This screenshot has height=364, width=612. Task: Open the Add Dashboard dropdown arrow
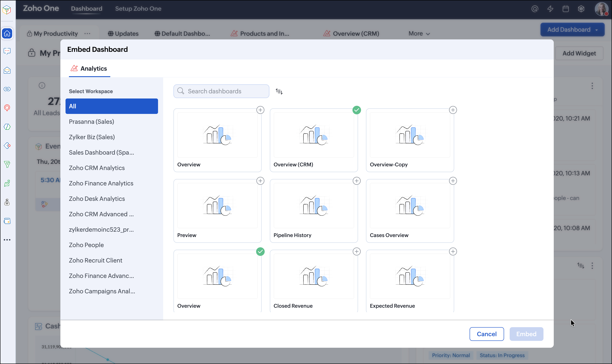point(596,30)
